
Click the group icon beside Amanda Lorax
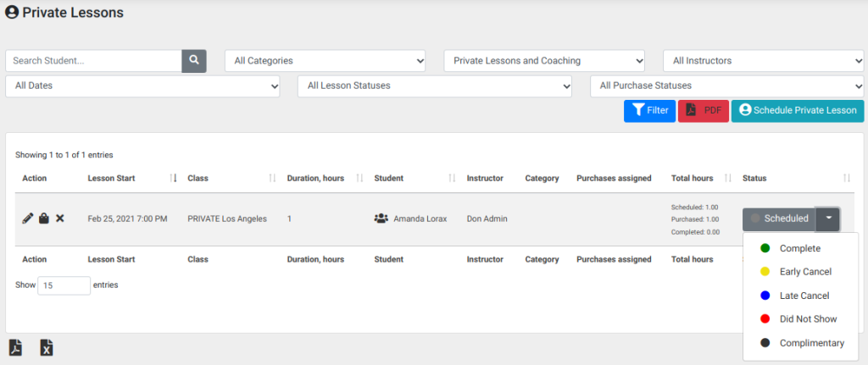tap(381, 218)
